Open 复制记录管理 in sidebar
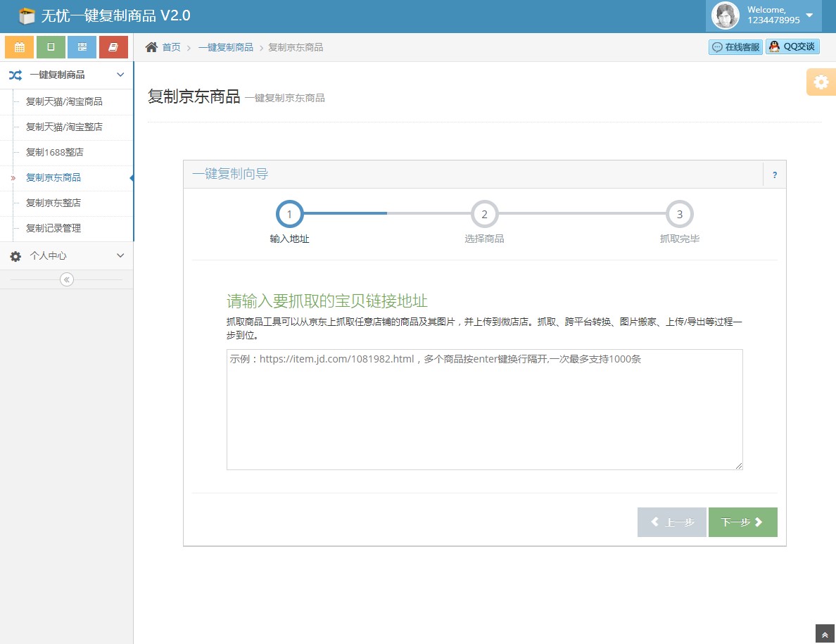This screenshot has height=644, width=836. point(53,228)
